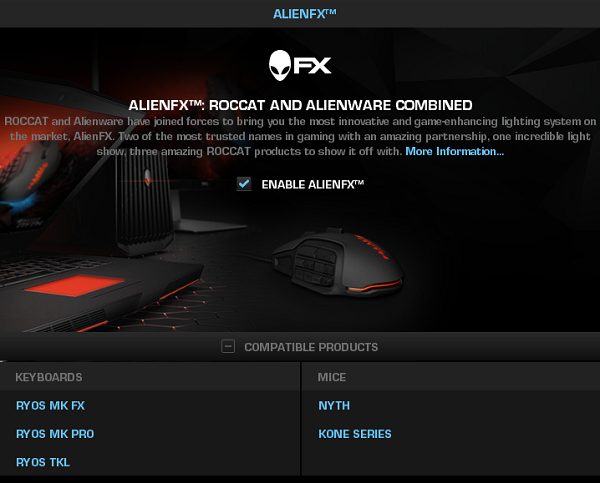
Task: Click the ROCCAT Nyth mouse image
Action: coord(338,262)
